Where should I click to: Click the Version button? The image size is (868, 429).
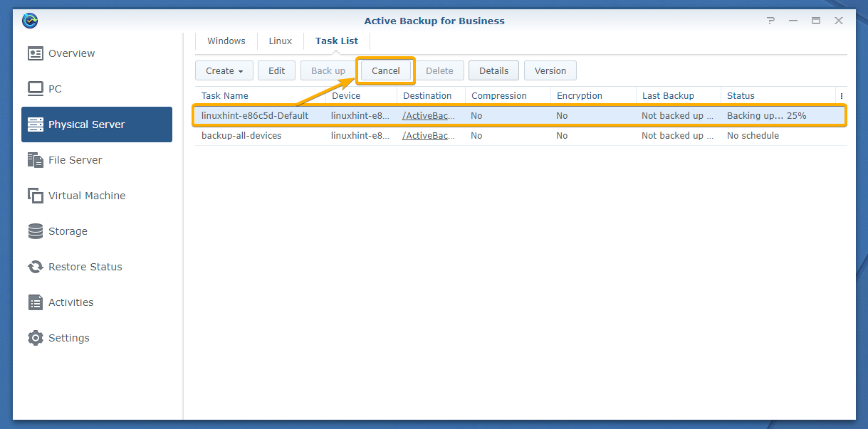coord(550,70)
